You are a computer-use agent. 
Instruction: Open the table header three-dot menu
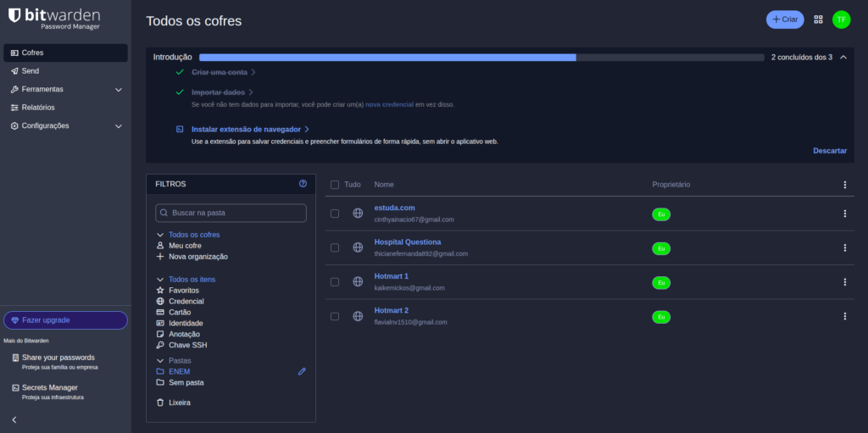pos(845,185)
